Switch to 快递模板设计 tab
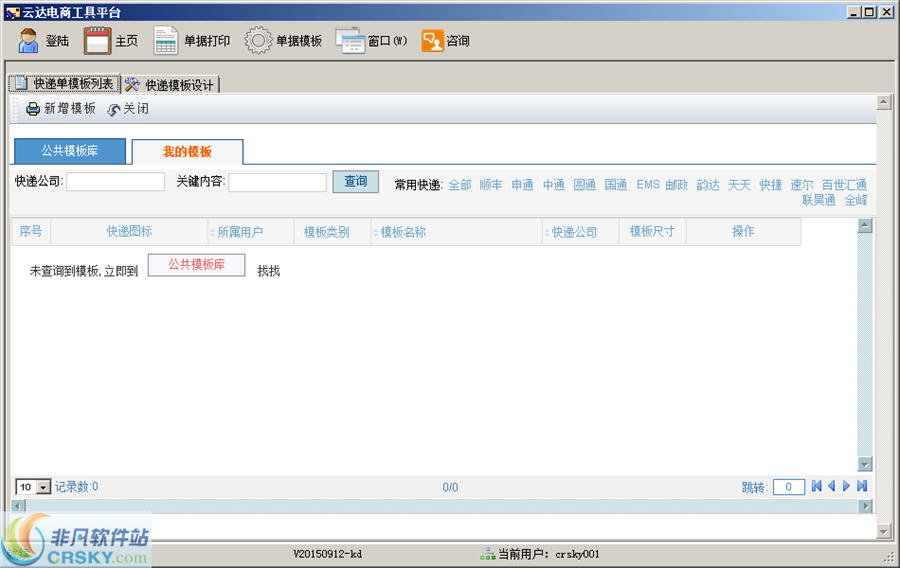Viewport: 900px width, 568px height. tap(170, 85)
